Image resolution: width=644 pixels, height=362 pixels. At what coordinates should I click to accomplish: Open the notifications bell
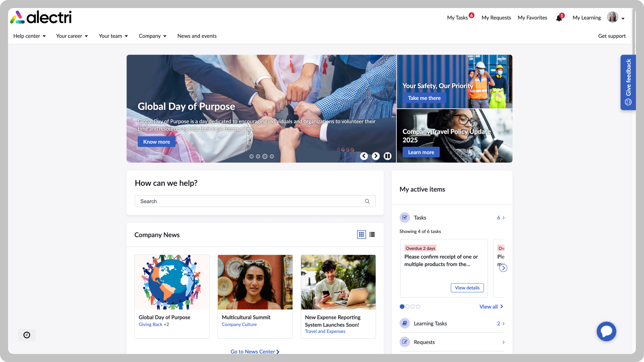[559, 18]
